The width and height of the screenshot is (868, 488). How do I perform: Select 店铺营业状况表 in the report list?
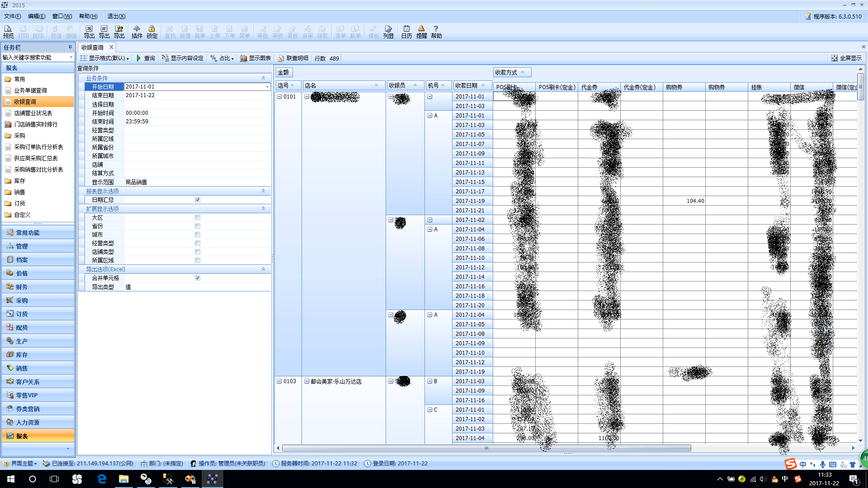[33, 113]
